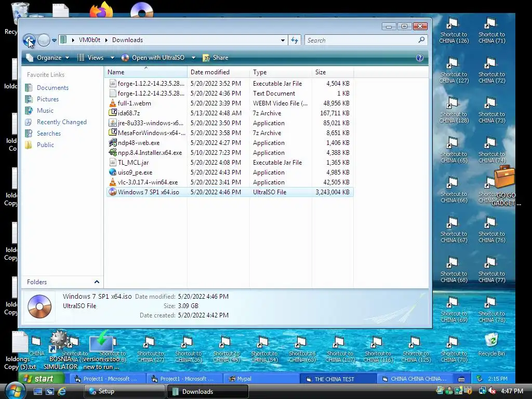Select Shortcut to CHINA (126) desktop icon

point(454,31)
